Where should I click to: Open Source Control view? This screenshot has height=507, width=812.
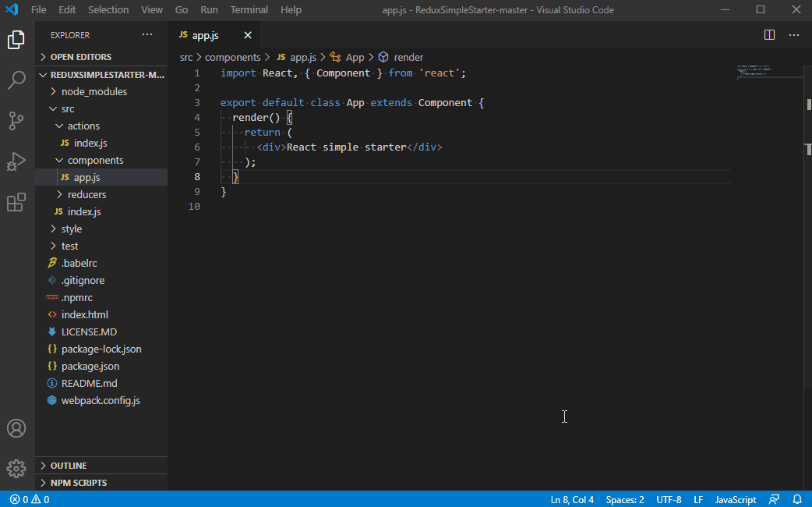click(x=16, y=121)
